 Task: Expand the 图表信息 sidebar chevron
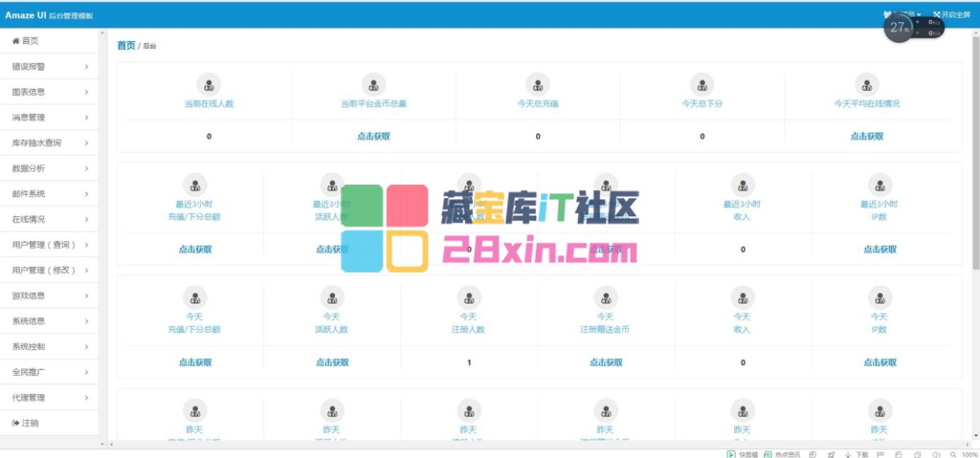coord(86,92)
